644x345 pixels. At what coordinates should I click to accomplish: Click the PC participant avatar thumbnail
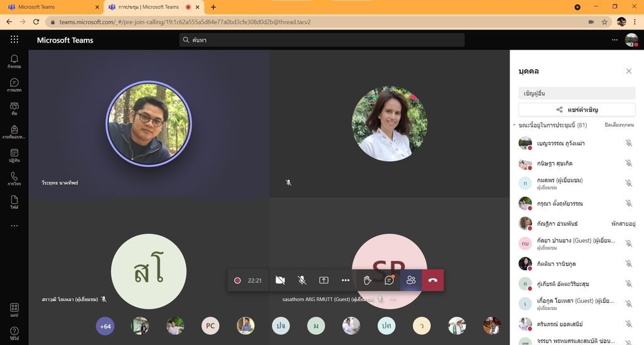pos(210,326)
